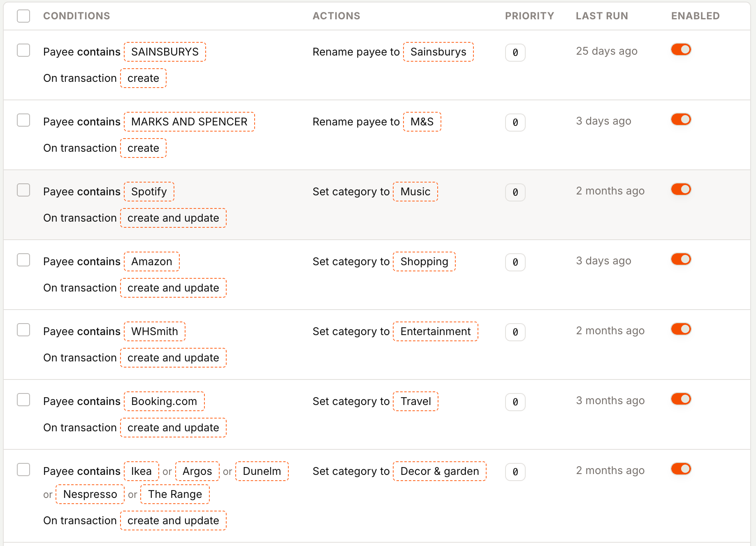
Task: Disable the Booking.com Travel rule
Action: 681,399
